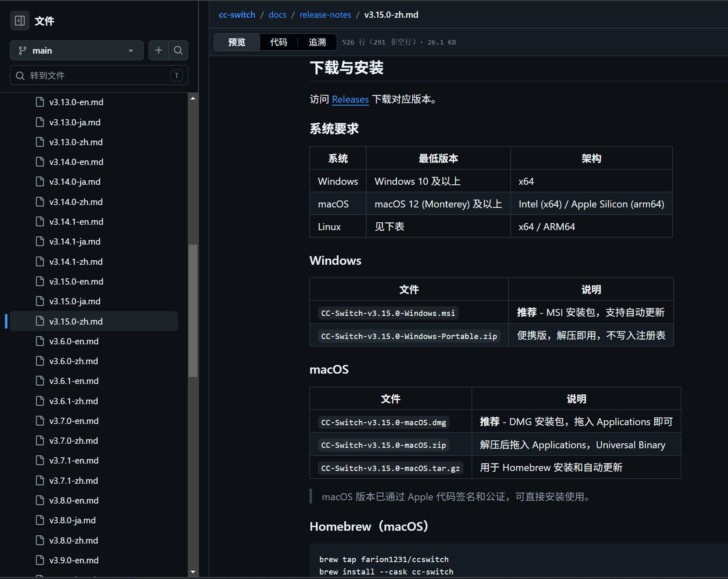Open the main branch selector dropdown
This screenshot has width=728, height=579.
pos(77,50)
